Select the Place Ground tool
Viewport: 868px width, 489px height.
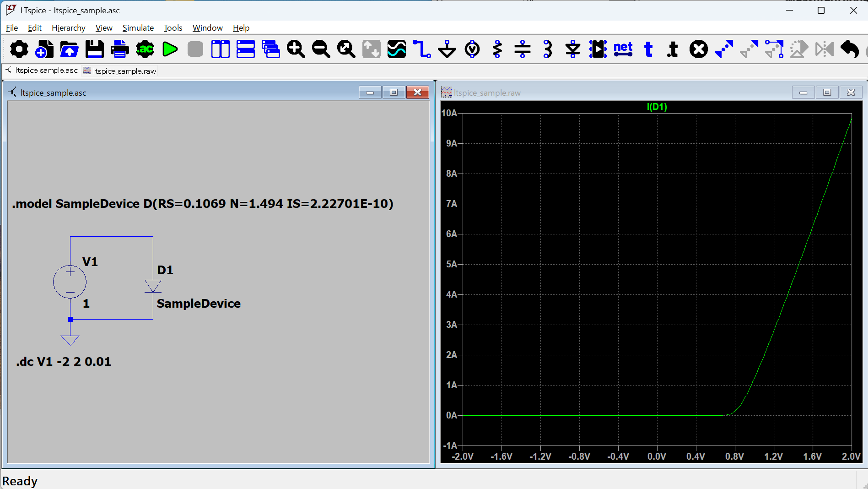coord(447,49)
